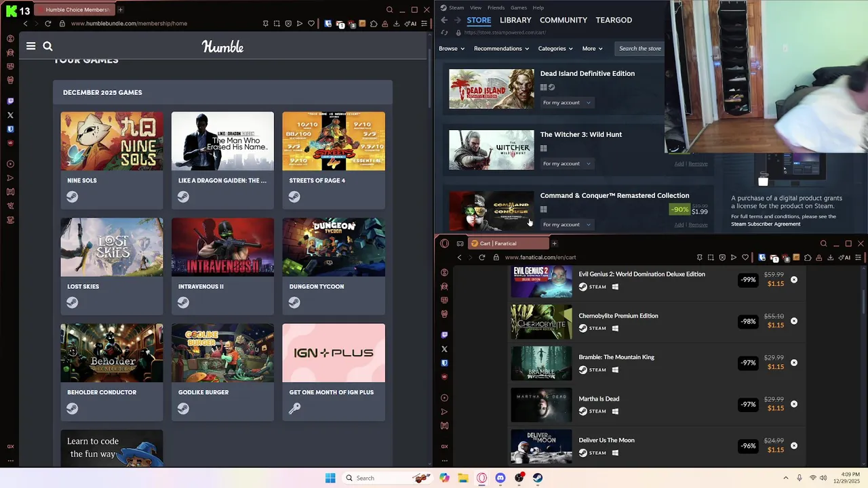Reload the Humble Bundle page
This screenshot has height=488, width=868.
pos(47,23)
